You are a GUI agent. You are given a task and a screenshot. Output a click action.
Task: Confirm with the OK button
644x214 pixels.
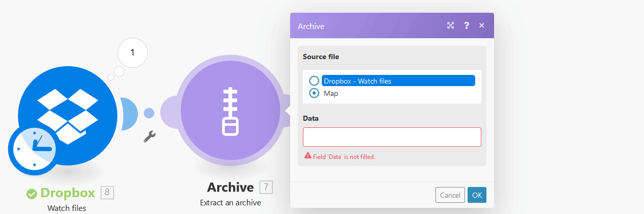pyautogui.click(x=477, y=195)
